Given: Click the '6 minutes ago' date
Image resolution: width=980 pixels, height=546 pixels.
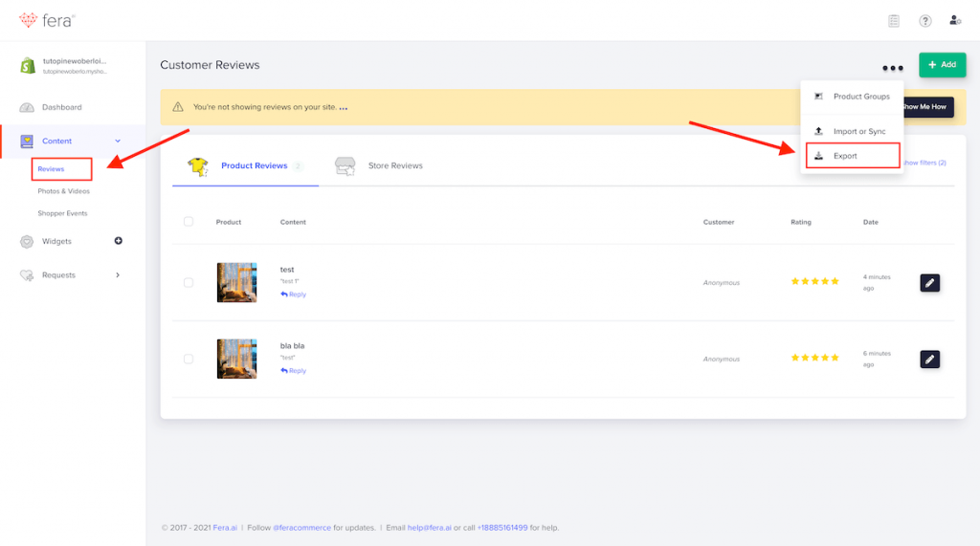Looking at the screenshot, I should click(877, 359).
